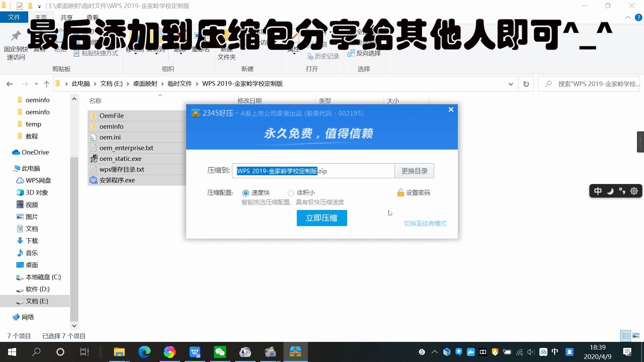Click the 固定到快速访问 pin icon
Viewport: 644px width, 362px height.
click(x=16, y=36)
